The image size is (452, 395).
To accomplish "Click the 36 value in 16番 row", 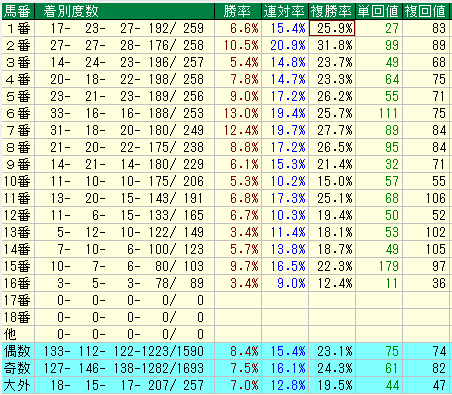I will click(x=439, y=283).
